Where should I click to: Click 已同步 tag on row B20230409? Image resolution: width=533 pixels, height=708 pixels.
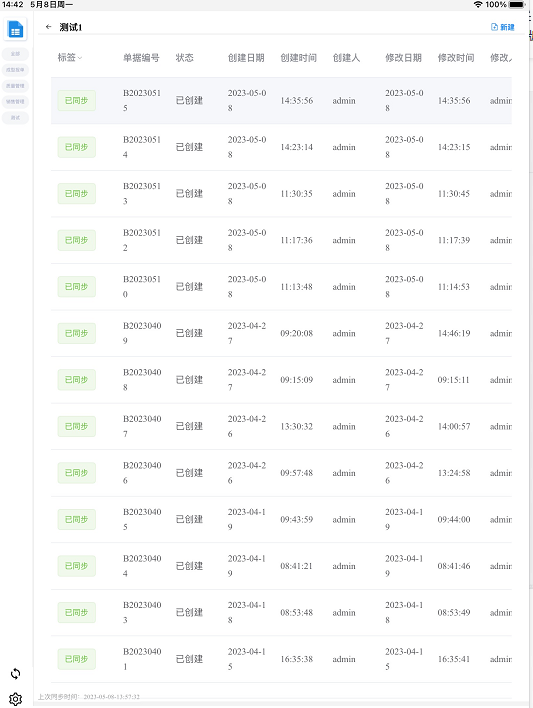click(77, 333)
